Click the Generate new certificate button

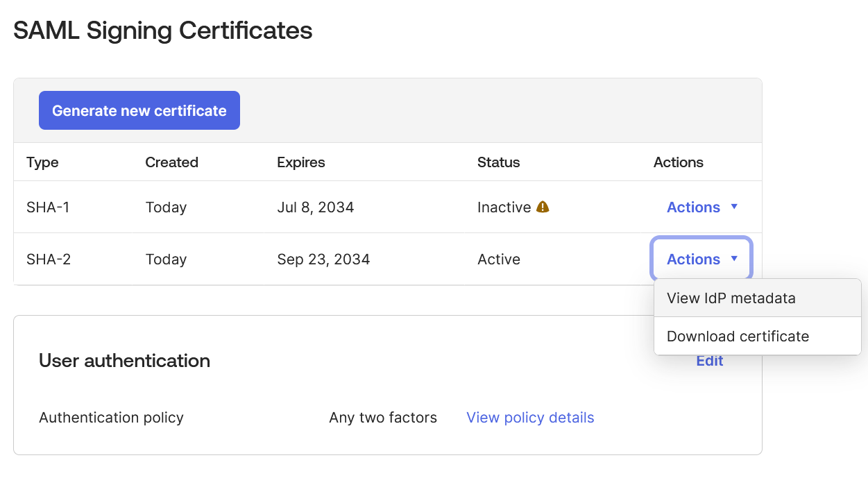139,110
